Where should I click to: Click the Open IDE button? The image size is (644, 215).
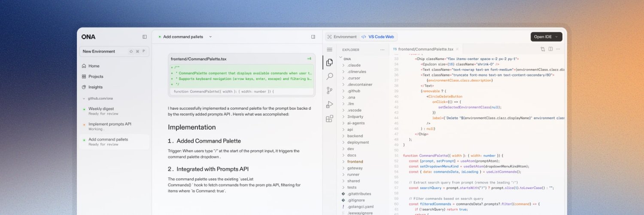(546, 37)
